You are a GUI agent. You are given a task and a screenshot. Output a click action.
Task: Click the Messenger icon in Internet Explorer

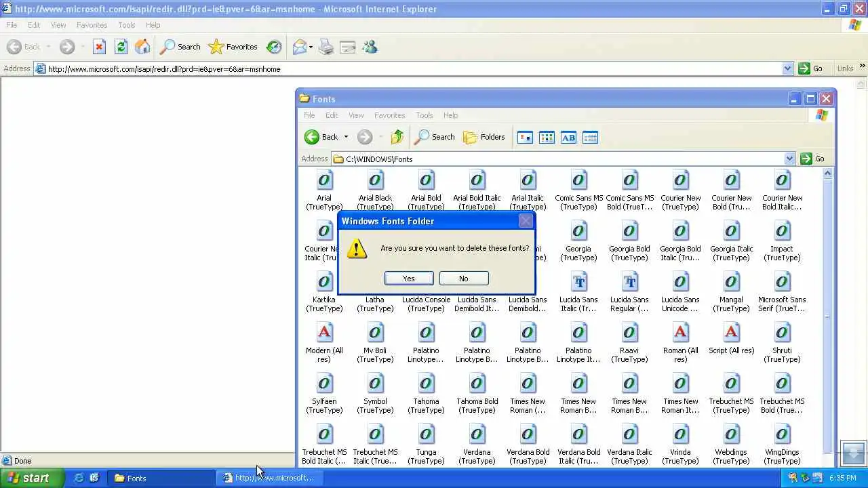[x=370, y=47]
